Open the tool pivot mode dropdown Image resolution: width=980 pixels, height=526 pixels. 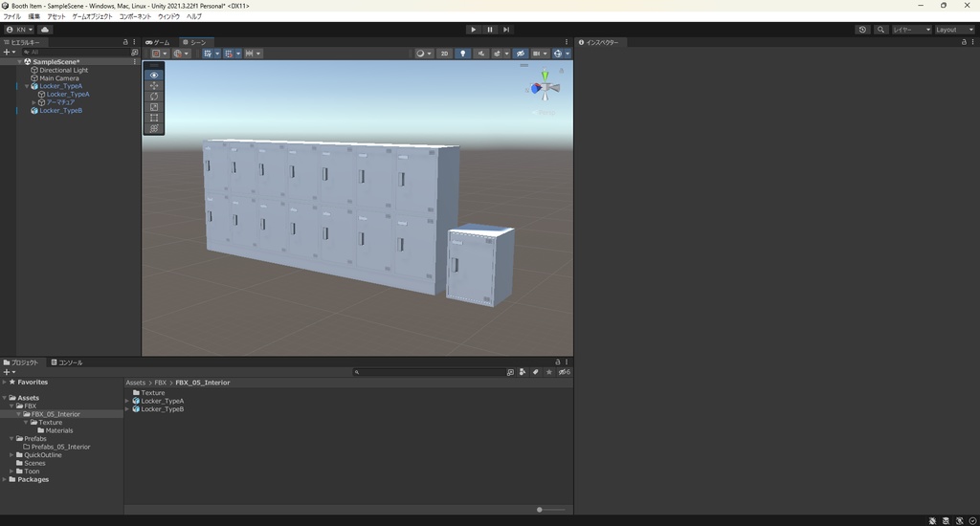(160, 54)
